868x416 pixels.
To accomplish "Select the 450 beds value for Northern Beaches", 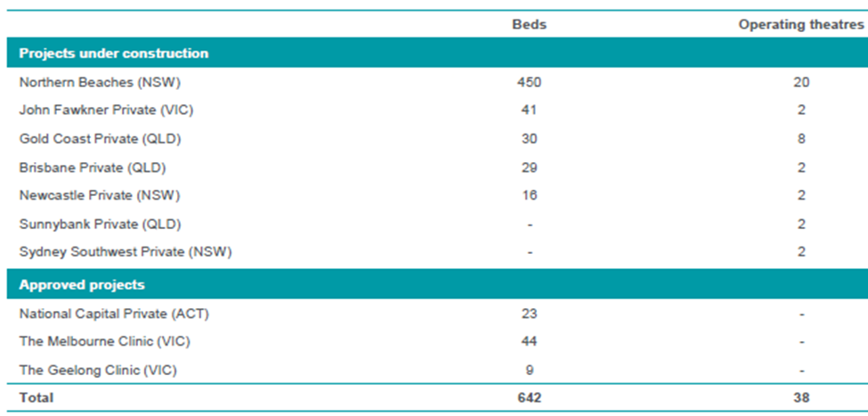I will pos(529,83).
